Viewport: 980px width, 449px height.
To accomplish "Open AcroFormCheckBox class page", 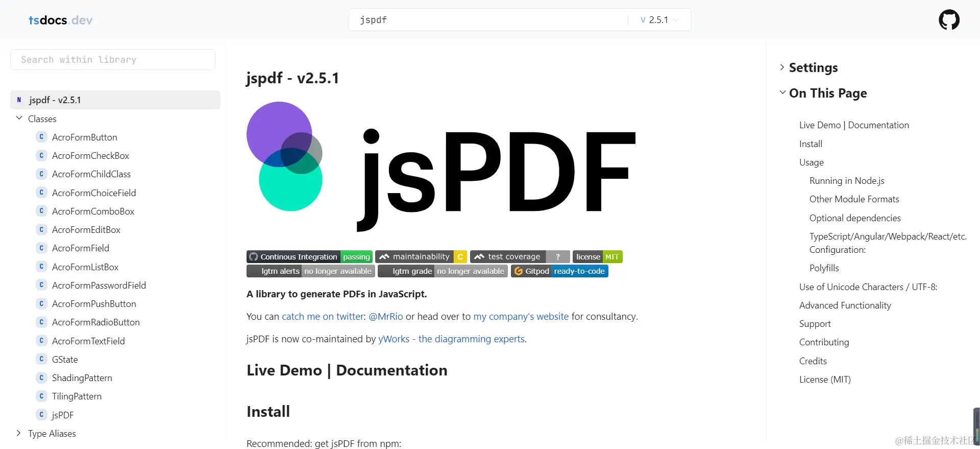I will tap(90, 156).
